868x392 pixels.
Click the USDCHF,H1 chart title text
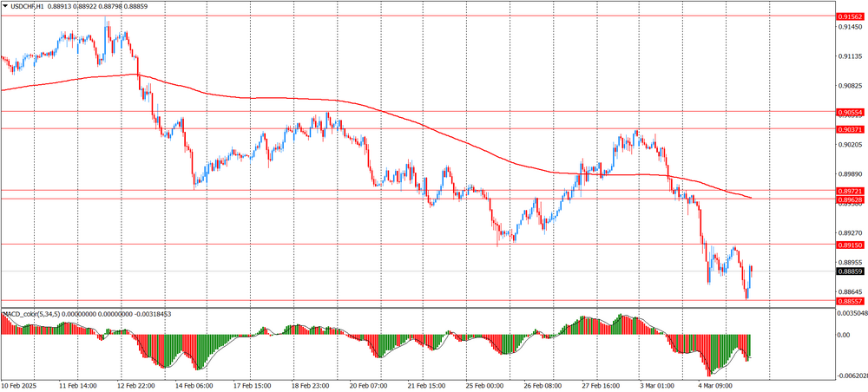pos(29,6)
